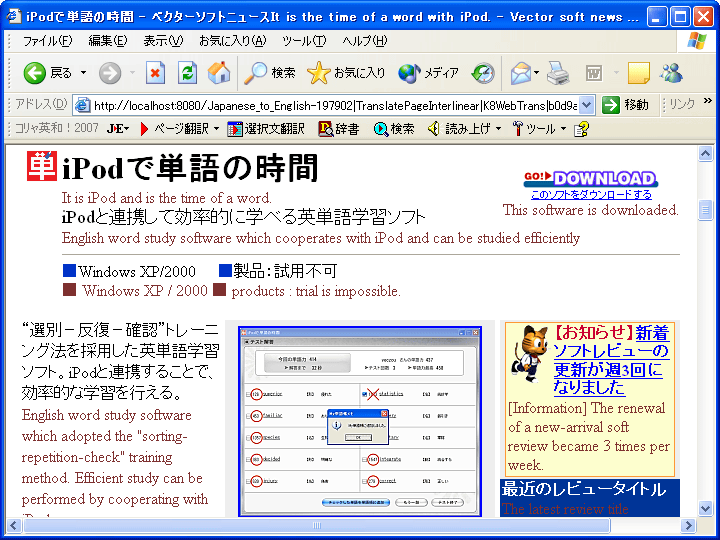Open the ファイル(F) menu
This screenshot has width=720, height=540.
[x=47, y=41]
